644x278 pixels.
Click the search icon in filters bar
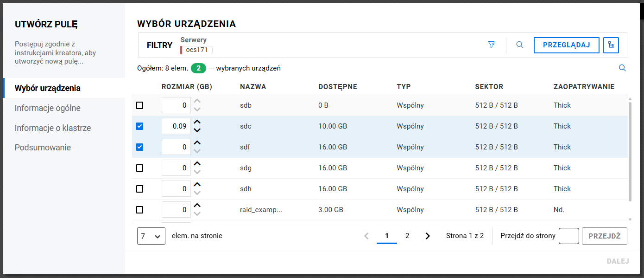tap(520, 45)
